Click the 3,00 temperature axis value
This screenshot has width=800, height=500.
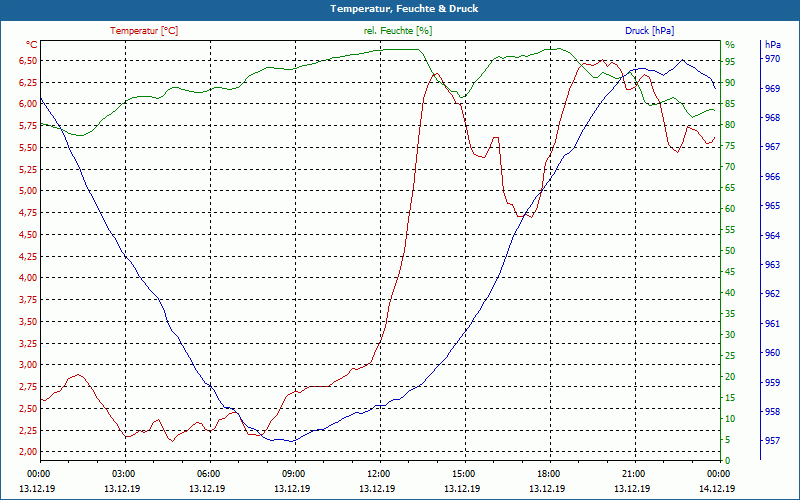(x=27, y=365)
